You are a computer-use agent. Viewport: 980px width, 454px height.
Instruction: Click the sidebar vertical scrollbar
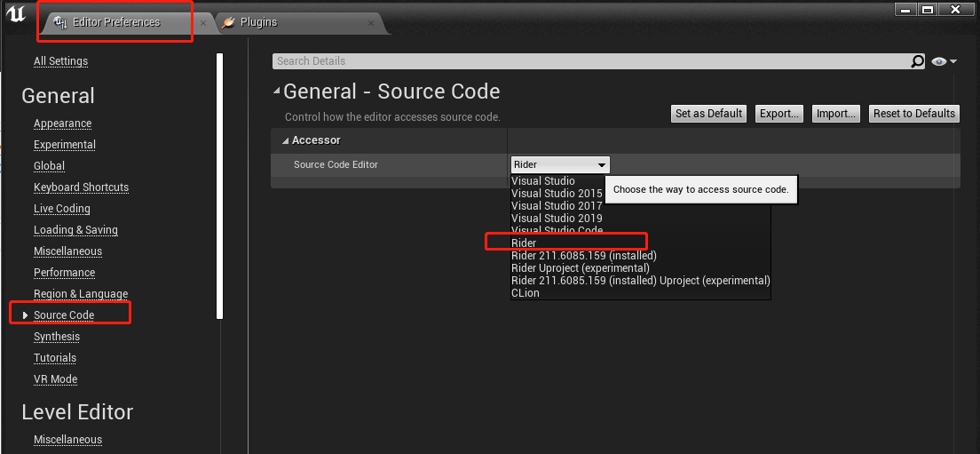click(x=219, y=187)
